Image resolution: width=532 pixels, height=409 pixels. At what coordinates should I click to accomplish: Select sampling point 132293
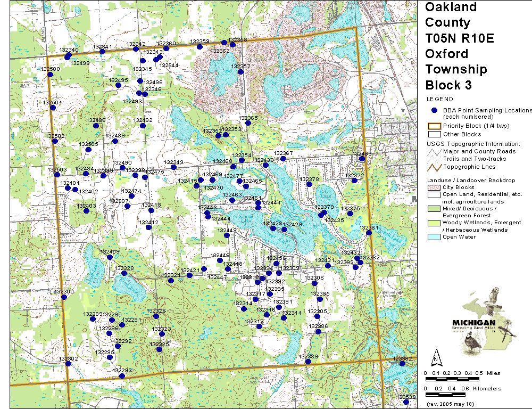(x=122, y=376)
